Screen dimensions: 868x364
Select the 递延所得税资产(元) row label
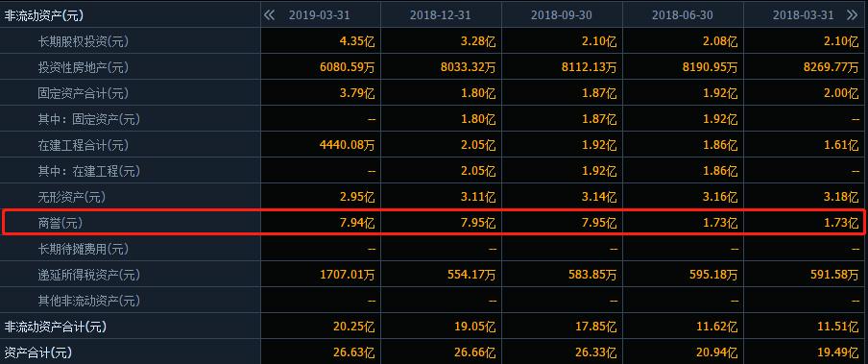(x=88, y=275)
